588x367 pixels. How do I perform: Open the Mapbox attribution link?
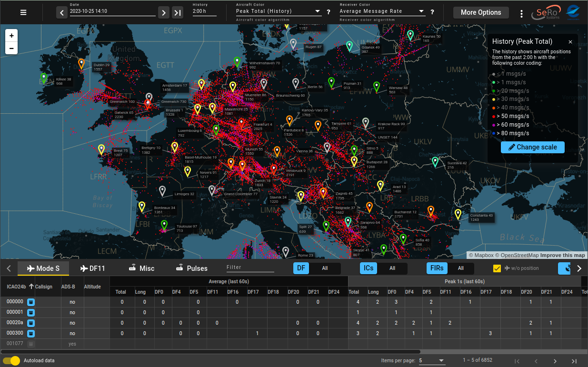click(x=482, y=256)
